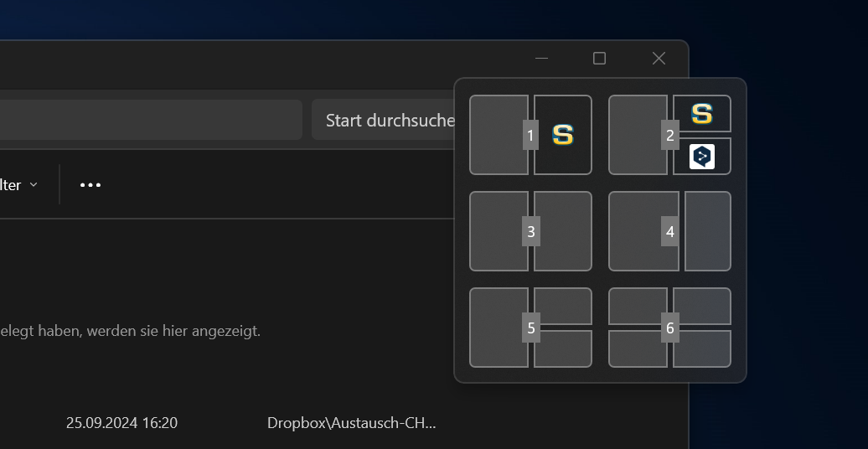This screenshot has height=449, width=868.
Task: Select the S icon zone in layout 2
Action: click(x=702, y=114)
